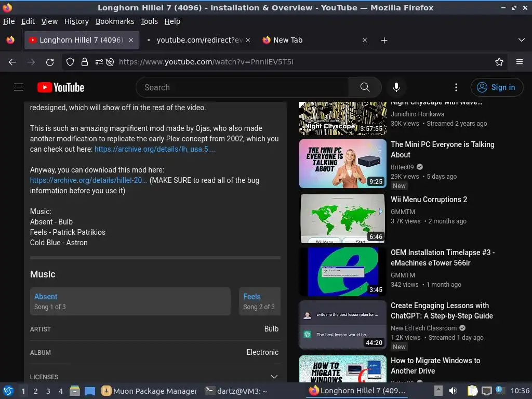
Task: Open YouTube settings three-dot menu
Action: [456, 87]
